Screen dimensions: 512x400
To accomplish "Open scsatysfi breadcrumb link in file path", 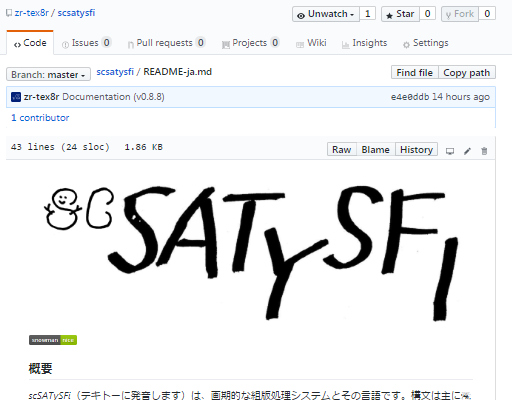I will click(x=115, y=72).
